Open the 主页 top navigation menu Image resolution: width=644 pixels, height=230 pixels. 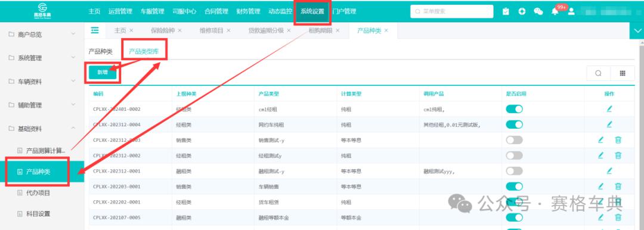click(94, 11)
